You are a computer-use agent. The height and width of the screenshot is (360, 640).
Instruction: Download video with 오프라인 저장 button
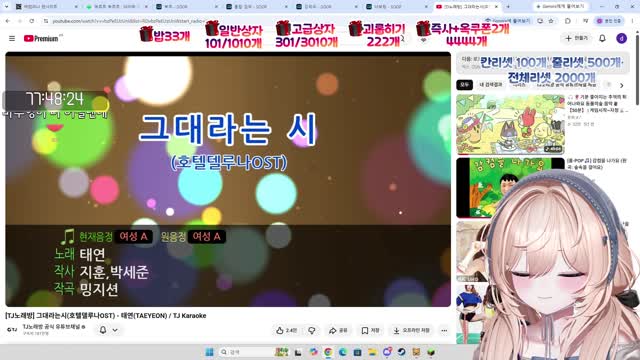coord(411,330)
